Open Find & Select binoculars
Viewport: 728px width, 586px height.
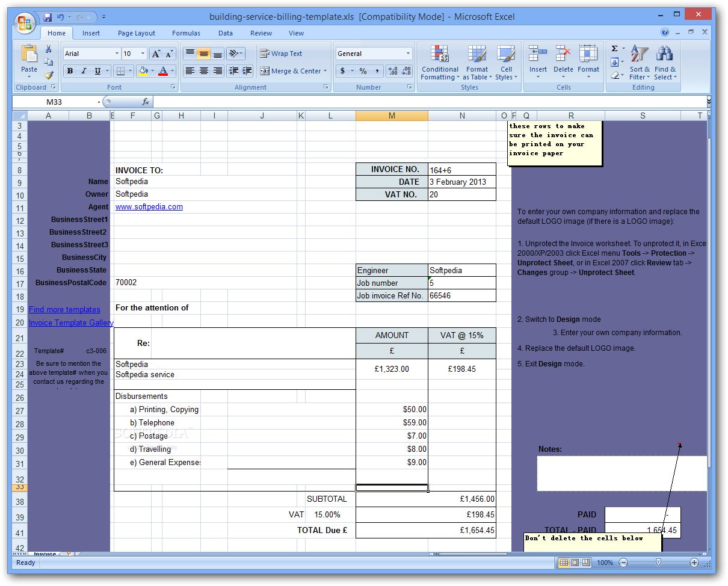pos(665,63)
